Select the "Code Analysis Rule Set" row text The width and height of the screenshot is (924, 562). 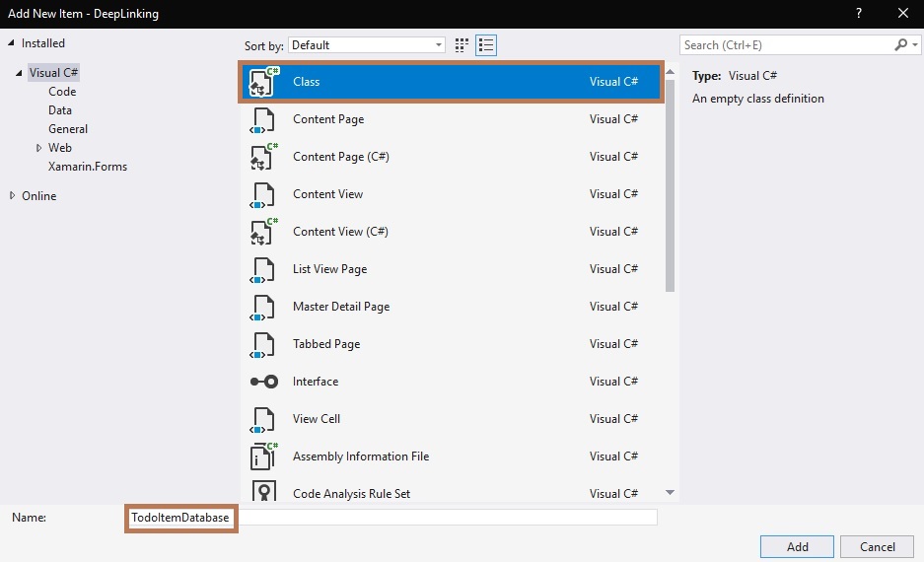tap(352, 494)
